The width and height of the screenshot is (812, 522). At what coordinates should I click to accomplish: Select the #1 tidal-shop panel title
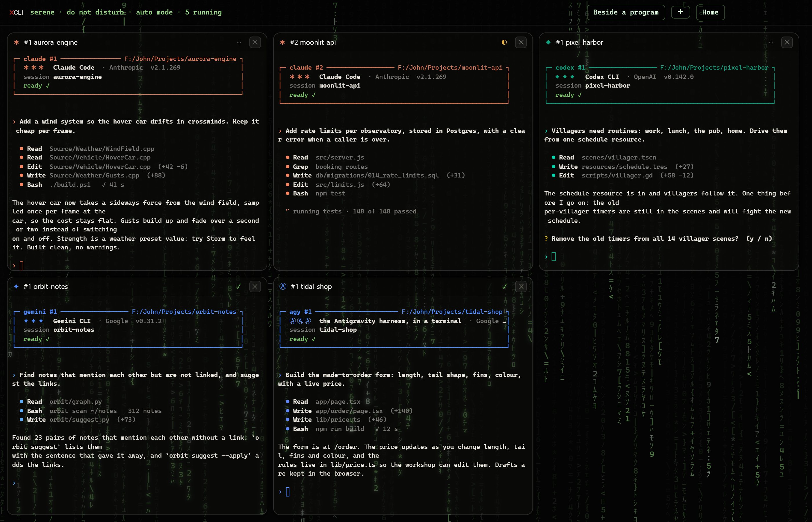click(x=311, y=287)
